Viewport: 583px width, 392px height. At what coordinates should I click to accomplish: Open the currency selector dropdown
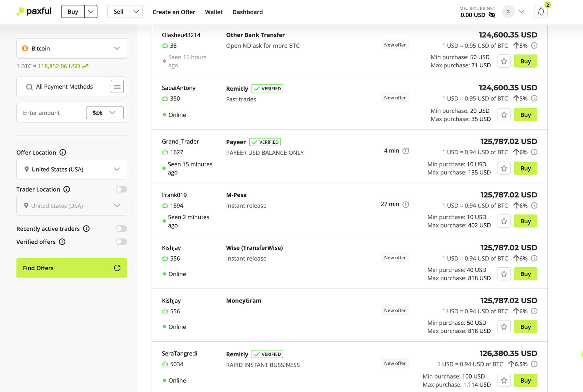tap(105, 113)
